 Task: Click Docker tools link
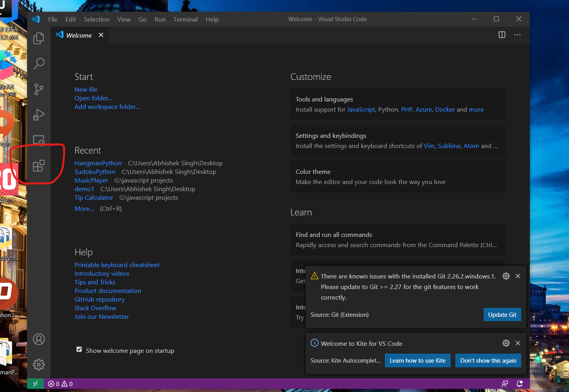point(445,109)
